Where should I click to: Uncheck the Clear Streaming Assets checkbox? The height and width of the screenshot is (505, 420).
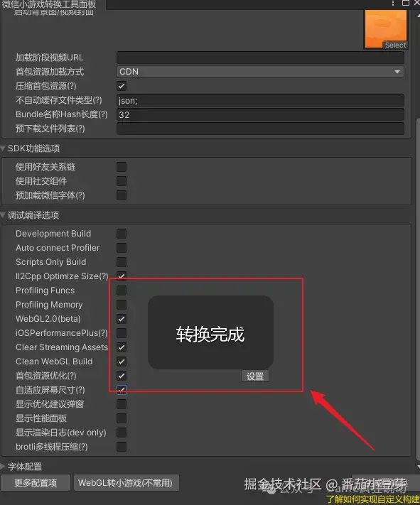click(x=122, y=347)
